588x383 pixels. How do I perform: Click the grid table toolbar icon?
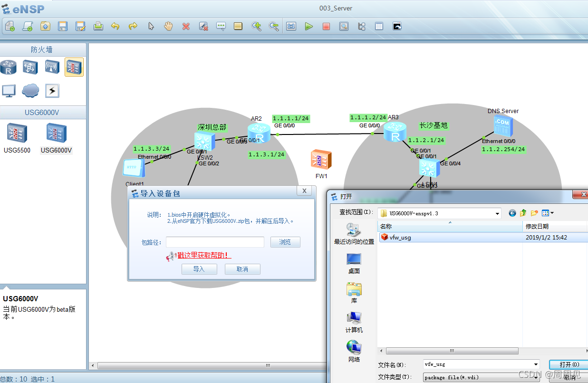click(379, 27)
